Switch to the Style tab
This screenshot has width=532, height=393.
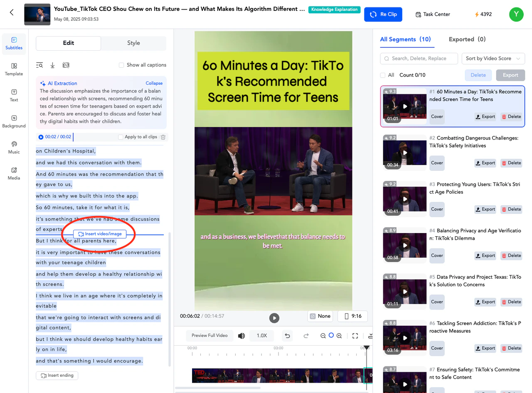pyautogui.click(x=133, y=43)
